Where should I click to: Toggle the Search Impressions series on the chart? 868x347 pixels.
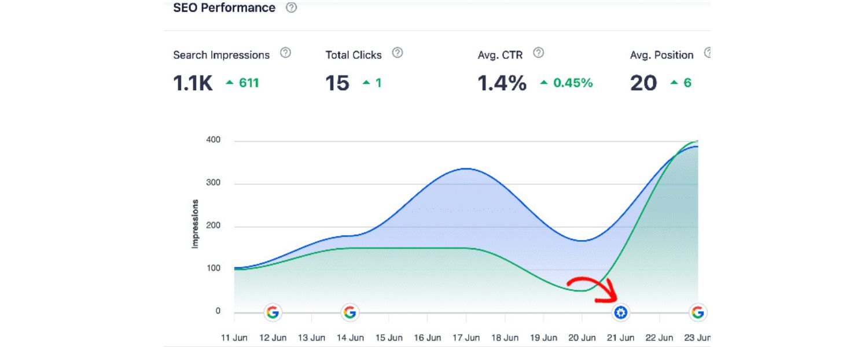pyautogui.click(x=220, y=54)
